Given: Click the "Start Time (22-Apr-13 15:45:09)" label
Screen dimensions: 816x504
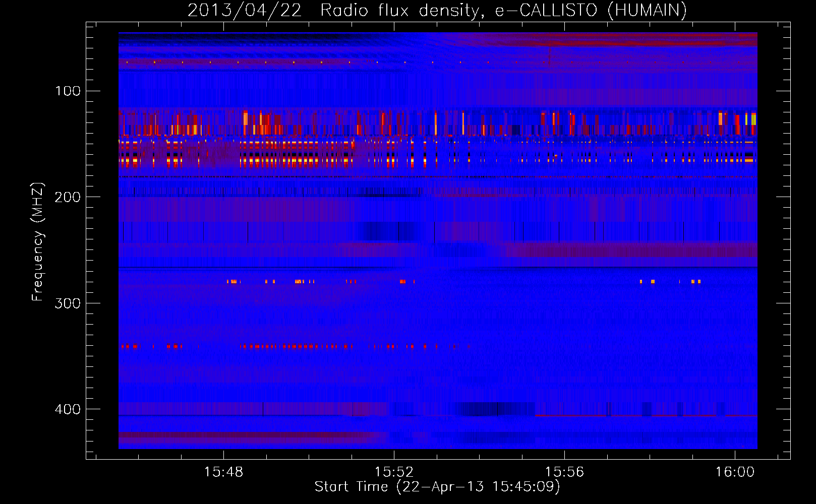Looking at the screenshot, I should [437, 487].
